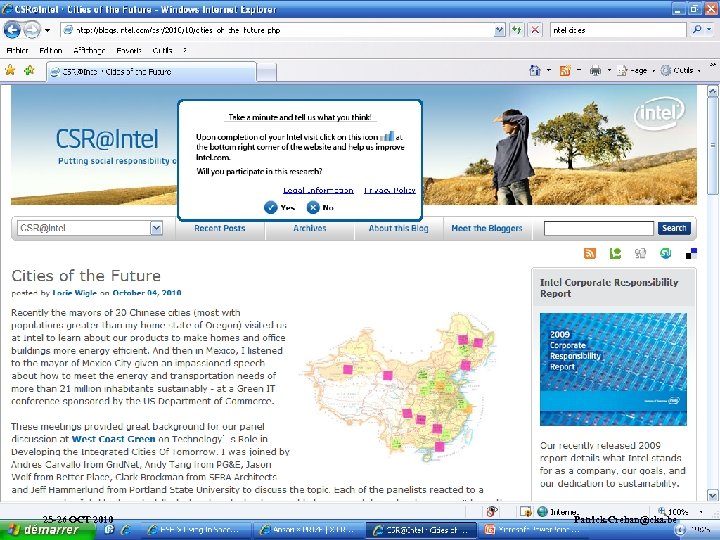Click the magnifying glass search icon
Image resolution: width=720 pixels, height=540 pixels.
[x=697, y=30]
